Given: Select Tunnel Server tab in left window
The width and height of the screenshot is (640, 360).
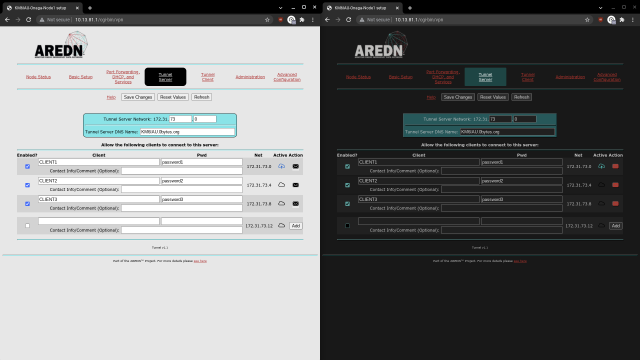Looking at the screenshot, I should point(165,77).
